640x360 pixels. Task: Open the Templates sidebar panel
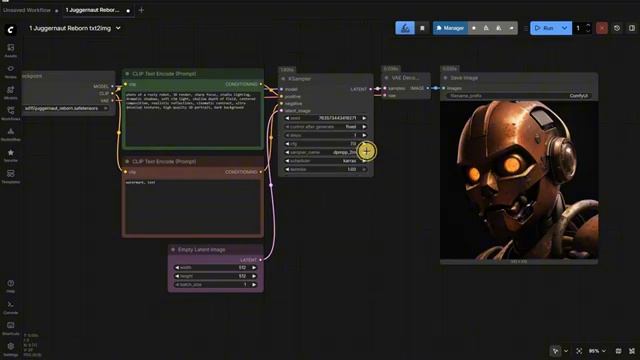click(11, 176)
